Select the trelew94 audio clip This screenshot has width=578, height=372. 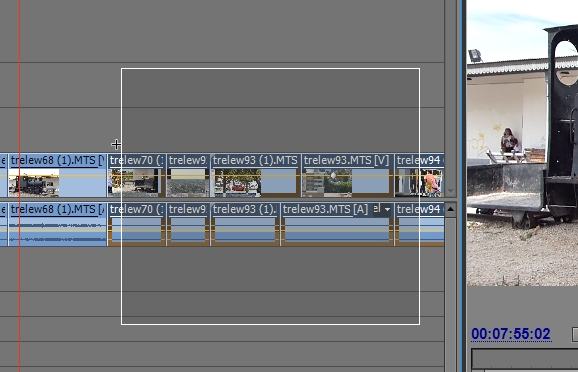(419, 224)
